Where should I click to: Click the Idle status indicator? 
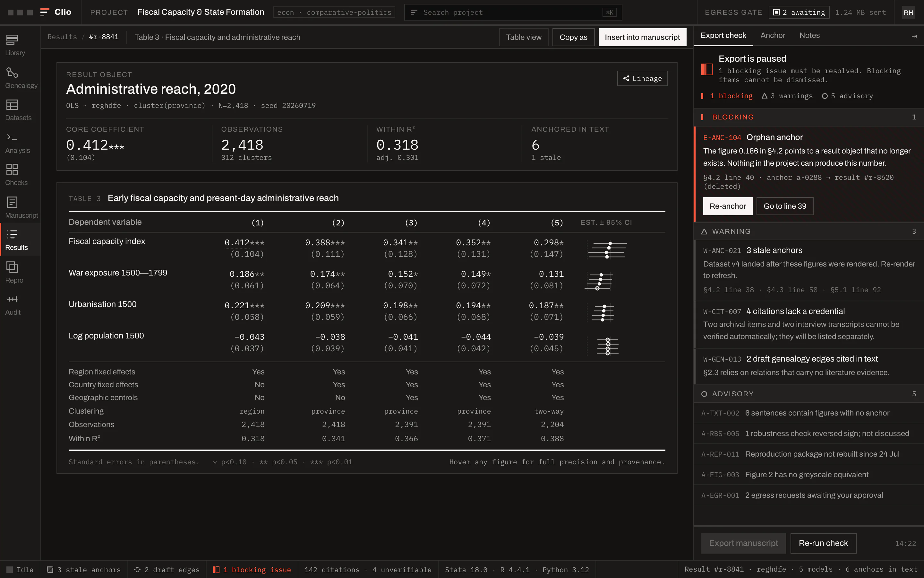tap(20, 570)
